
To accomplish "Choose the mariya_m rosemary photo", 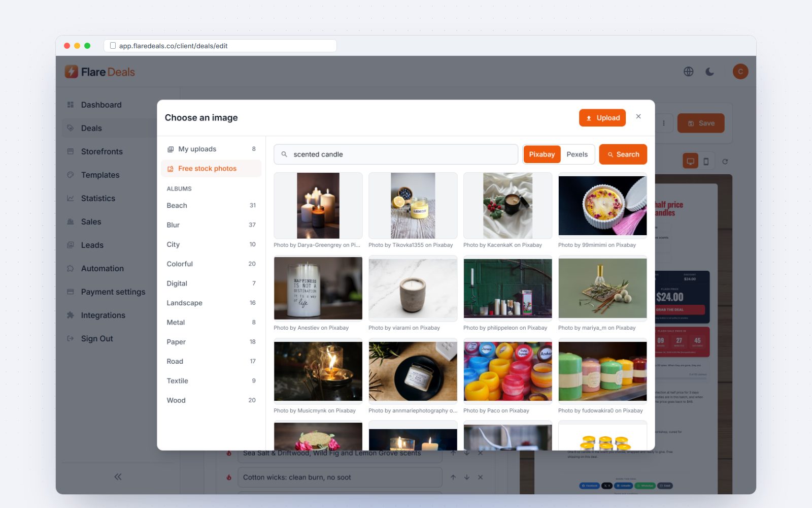I will pos(602,288).
